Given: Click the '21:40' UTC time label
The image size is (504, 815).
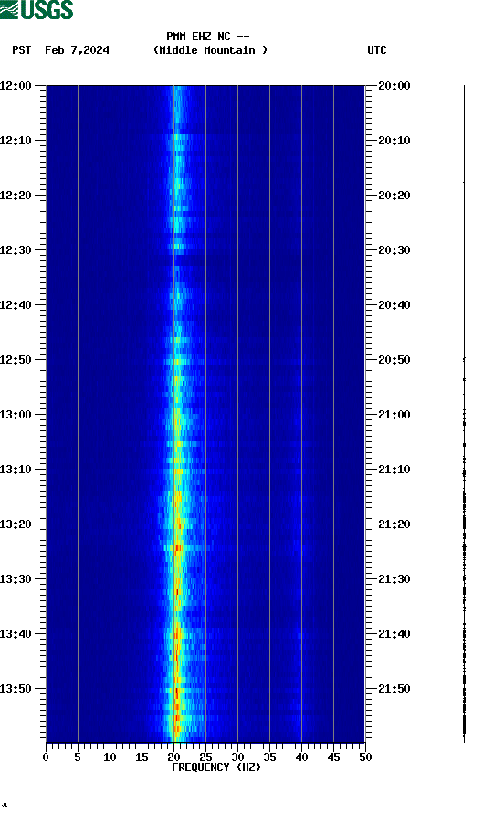Looking at the screenshot, I should click(394, 634).
